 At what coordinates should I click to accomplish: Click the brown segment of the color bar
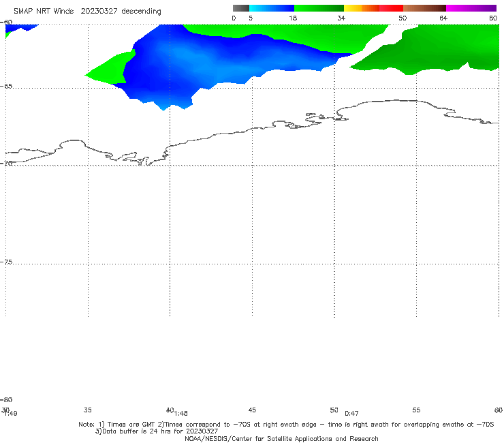(x=424, y=8)
